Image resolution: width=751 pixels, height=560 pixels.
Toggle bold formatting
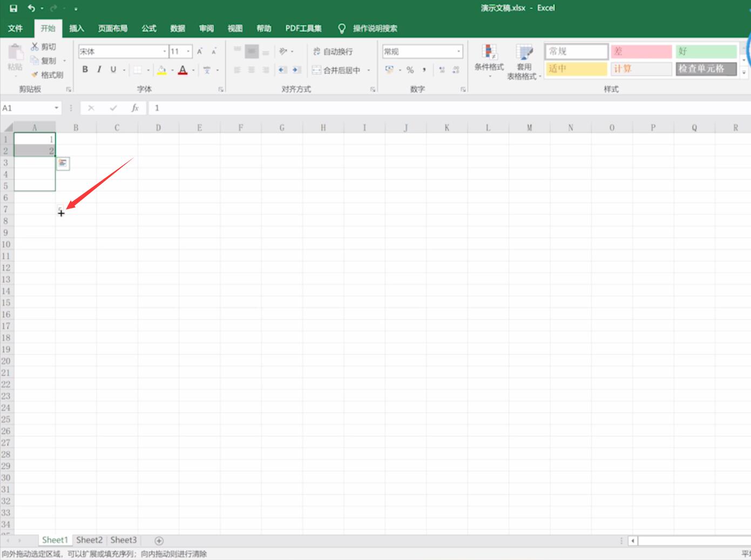pos(85,70)
